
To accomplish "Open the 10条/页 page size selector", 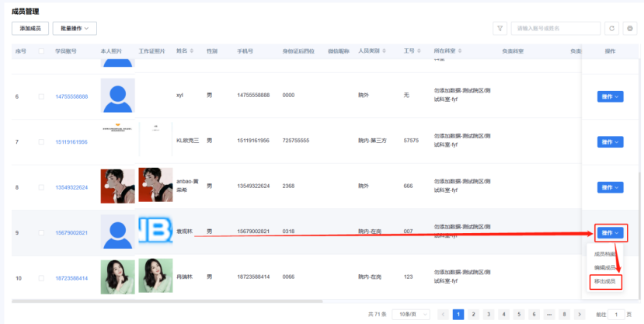I will tap(411, 315).
